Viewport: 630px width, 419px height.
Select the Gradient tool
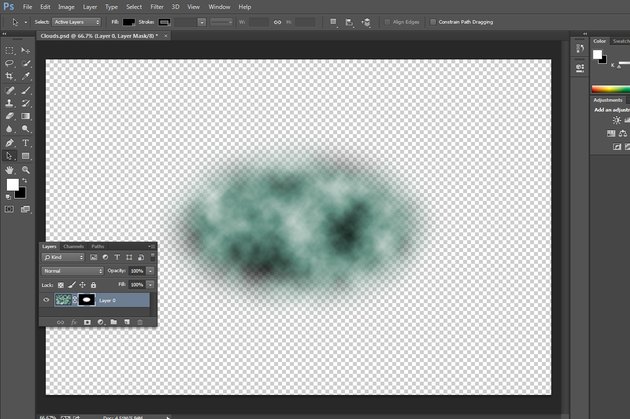tap(26, 116)
